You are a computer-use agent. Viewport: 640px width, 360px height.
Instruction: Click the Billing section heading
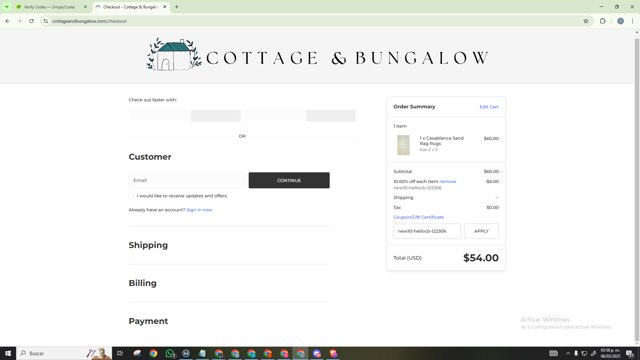point(142,283)
